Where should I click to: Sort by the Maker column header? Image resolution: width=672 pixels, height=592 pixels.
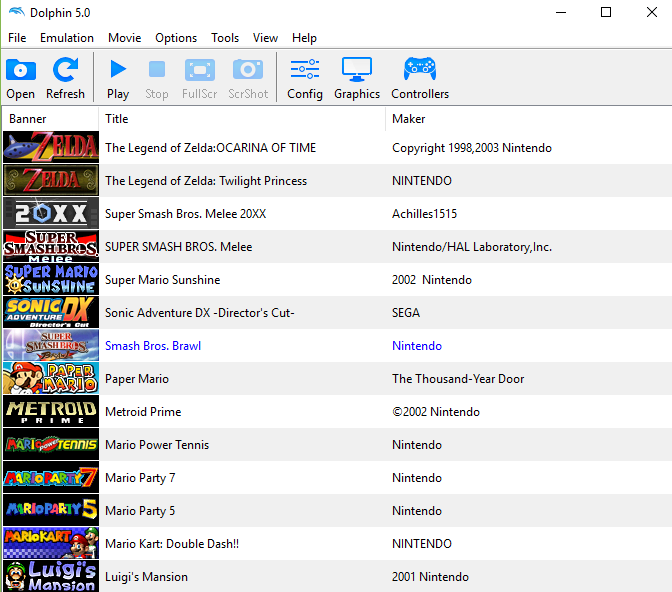(529, 119)
